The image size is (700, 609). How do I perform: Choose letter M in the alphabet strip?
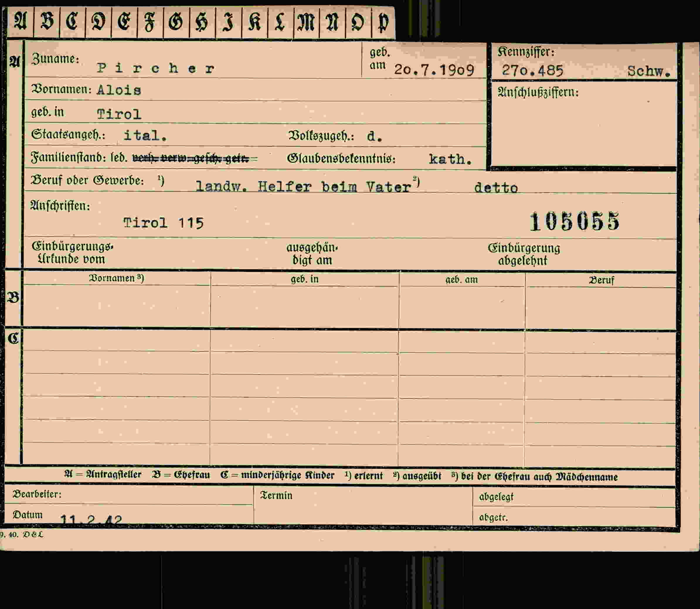tap(306, 23)
